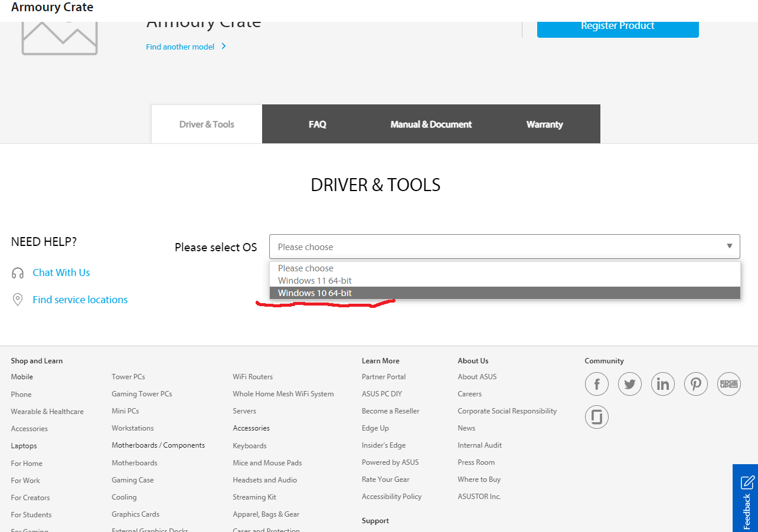Open the Accessibility Policy link
The width and height of the screenshot is (758, 532).
click(x=392, y=497)
